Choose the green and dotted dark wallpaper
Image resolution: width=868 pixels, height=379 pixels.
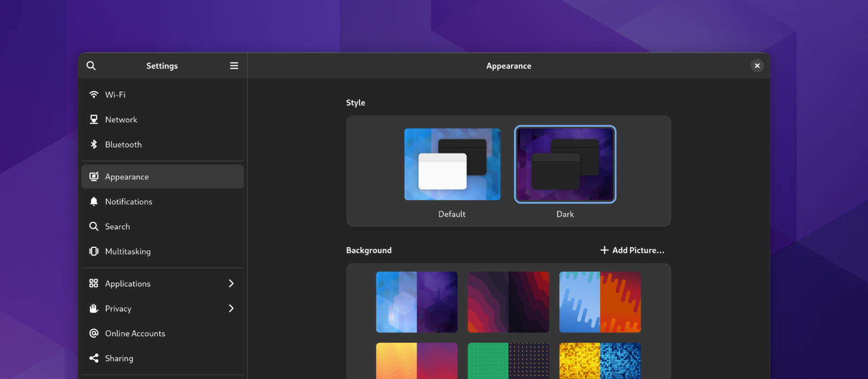click(x=508, y=361)
